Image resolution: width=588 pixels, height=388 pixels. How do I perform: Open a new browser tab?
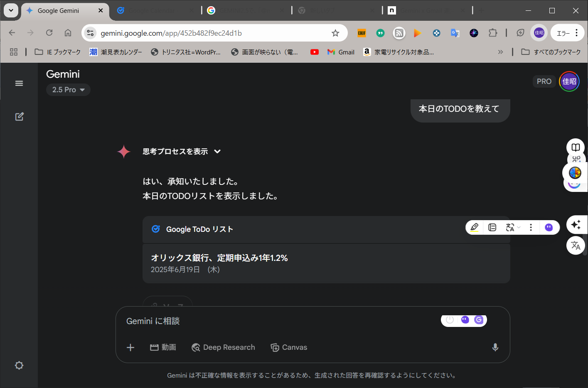[481, 11]
